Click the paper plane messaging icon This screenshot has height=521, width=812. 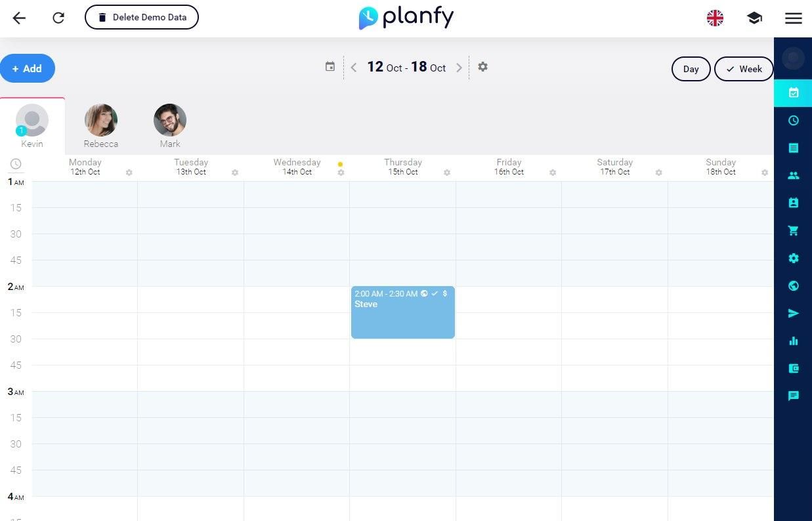(x=794, y=313)
